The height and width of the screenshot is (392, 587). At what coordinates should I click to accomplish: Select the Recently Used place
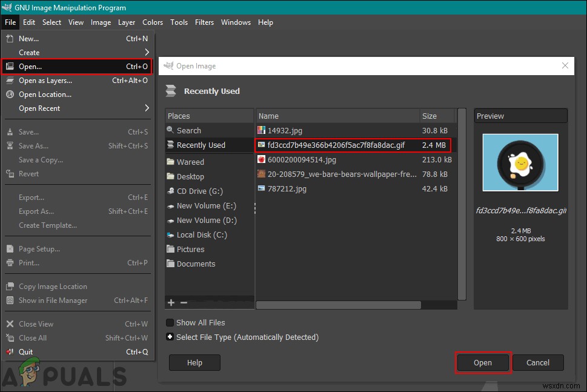click(x=199, y=145)
